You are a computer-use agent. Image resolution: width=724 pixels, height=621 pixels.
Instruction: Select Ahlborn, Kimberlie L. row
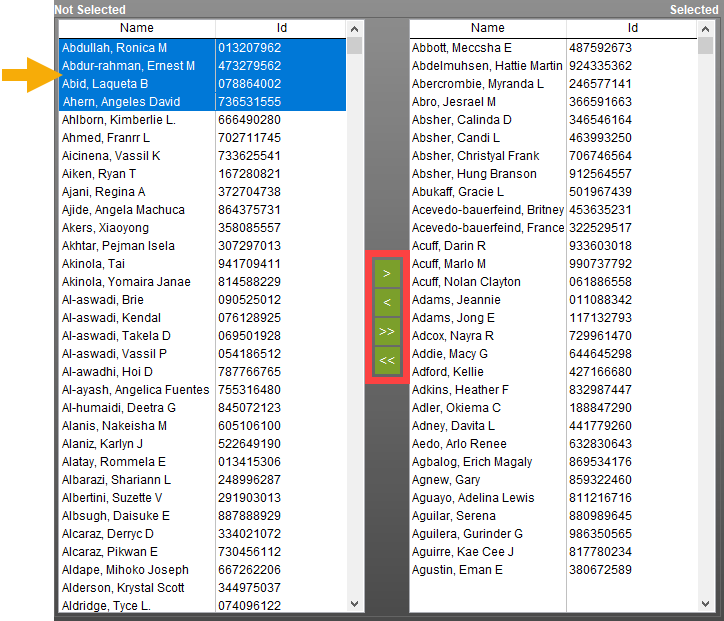tap(202, 120)
